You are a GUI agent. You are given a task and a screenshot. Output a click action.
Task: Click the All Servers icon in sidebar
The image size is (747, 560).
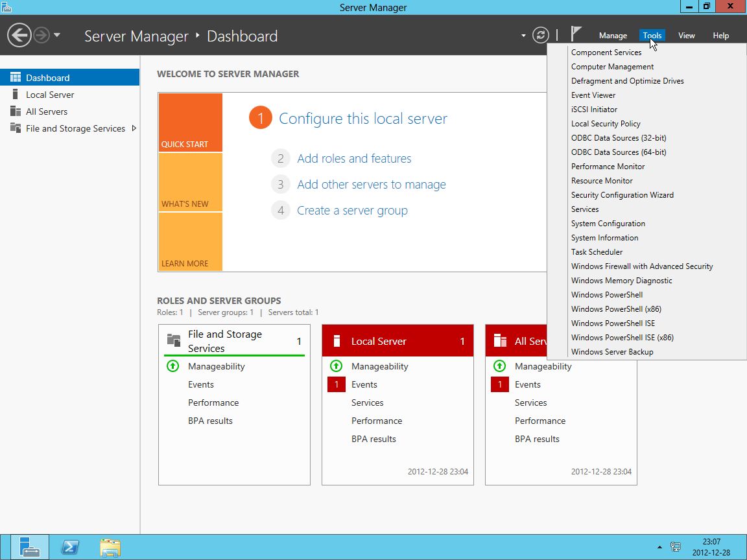tap(16, 111)
